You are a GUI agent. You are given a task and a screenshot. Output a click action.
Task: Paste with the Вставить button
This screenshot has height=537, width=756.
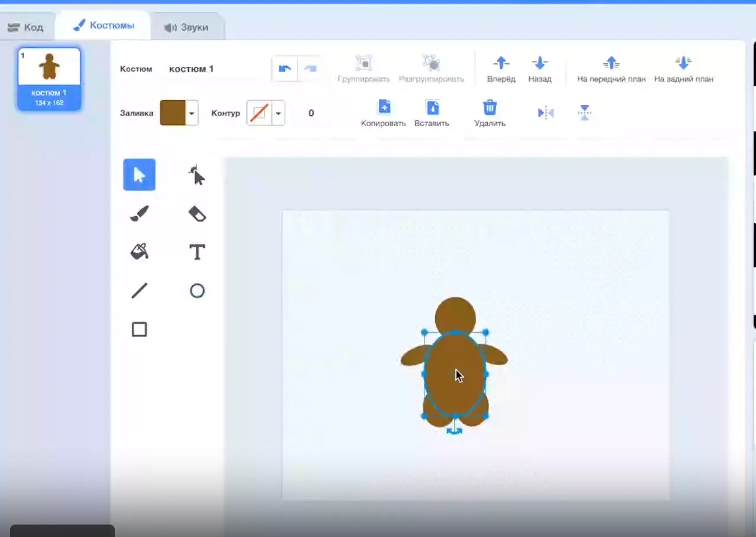[x=432, y=113]
